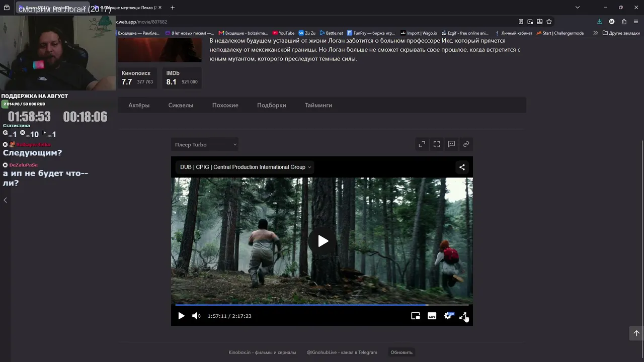The height and width of the screenshot is (362, 644).
Task: Open the browser extensions puzzle icon
Action: (x=624, y=22)
